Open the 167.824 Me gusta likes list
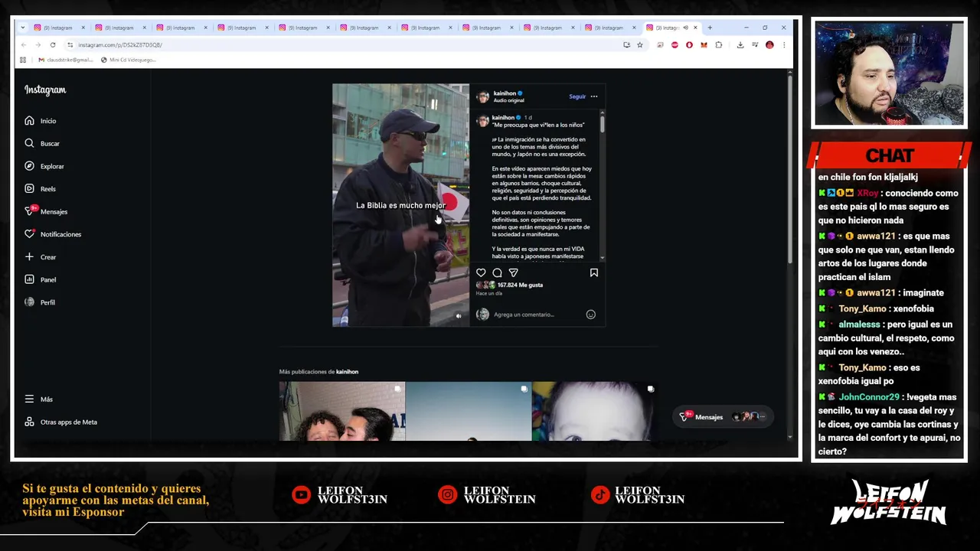 520,285
